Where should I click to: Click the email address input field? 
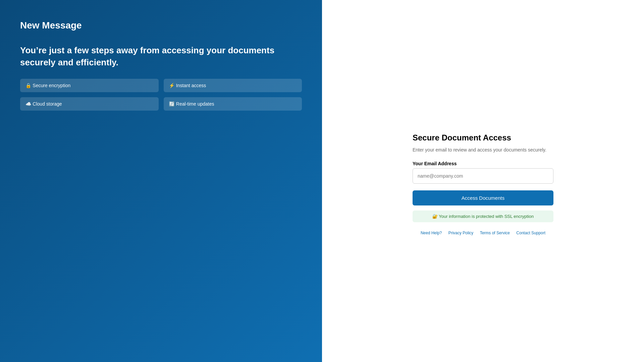[x=483, y=176]
